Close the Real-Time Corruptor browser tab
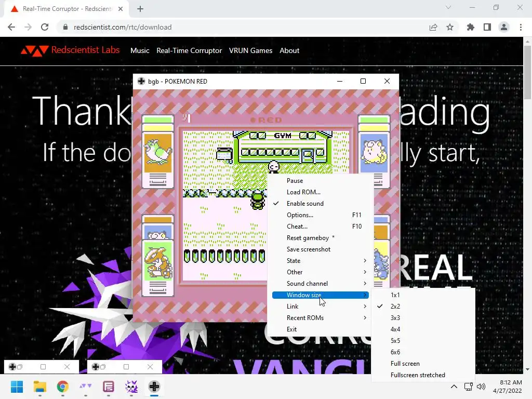 click(121, 9)
